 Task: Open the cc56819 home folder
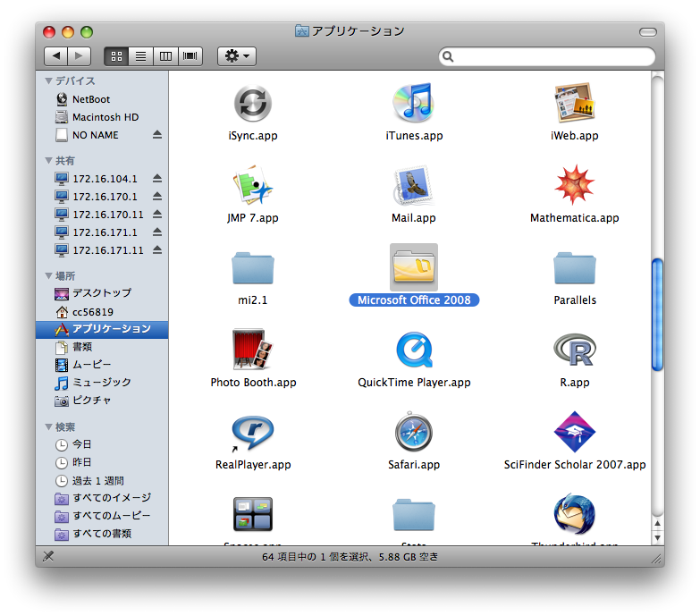102,311
